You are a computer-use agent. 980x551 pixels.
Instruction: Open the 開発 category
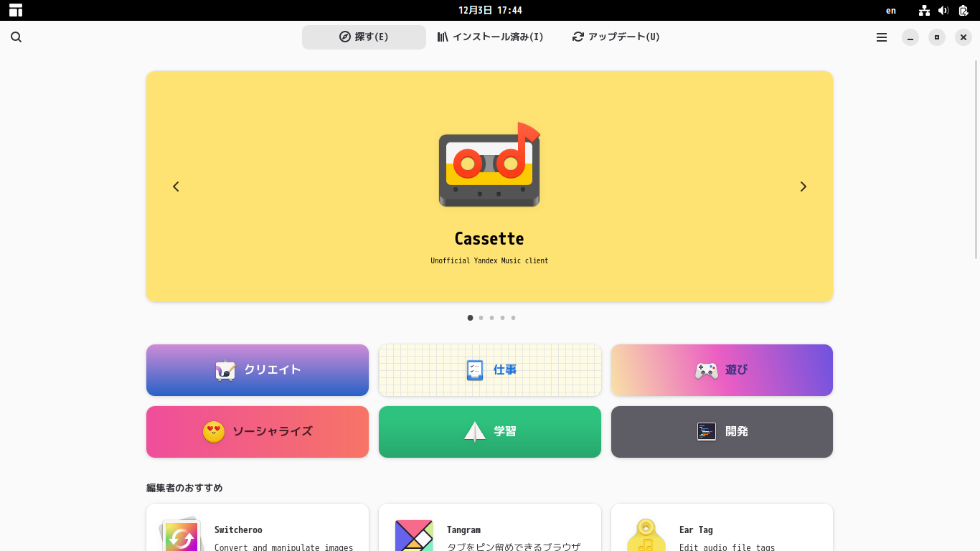coord(722,432)
